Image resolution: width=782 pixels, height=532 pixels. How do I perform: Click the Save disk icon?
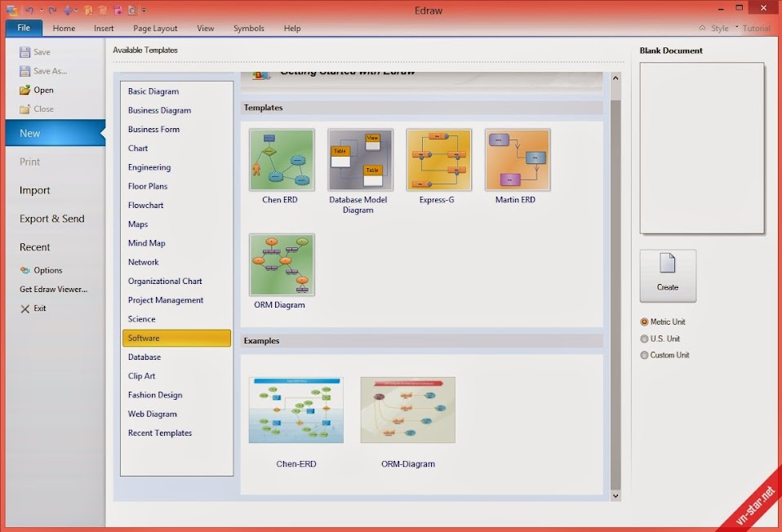click(x=25, y=52)
